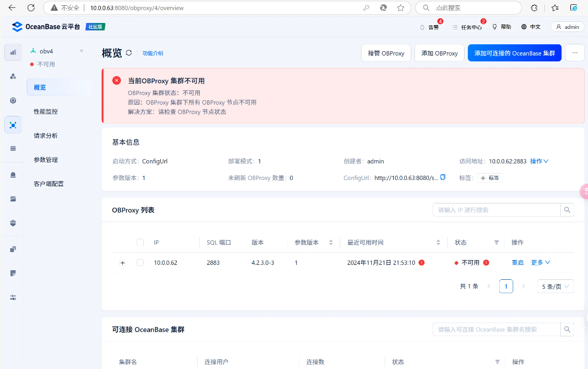Click the search icon in OBProxy 列表

(x=567, y=210)
